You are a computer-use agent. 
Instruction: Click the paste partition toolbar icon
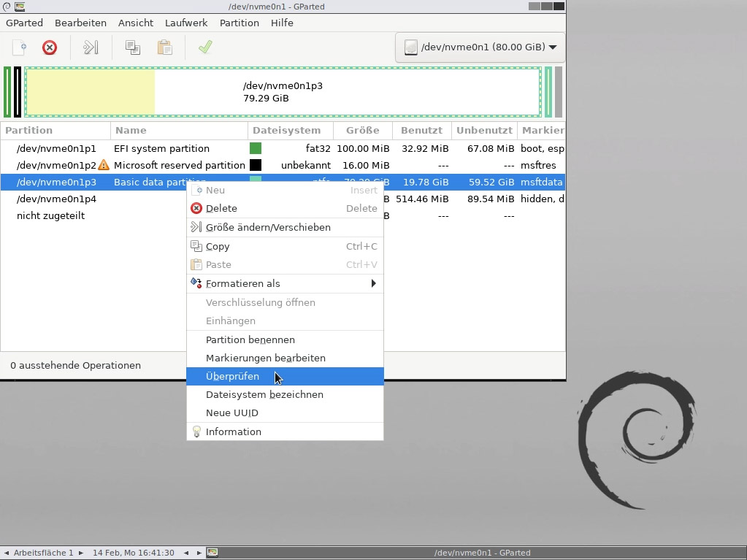(x=165, y=47)
